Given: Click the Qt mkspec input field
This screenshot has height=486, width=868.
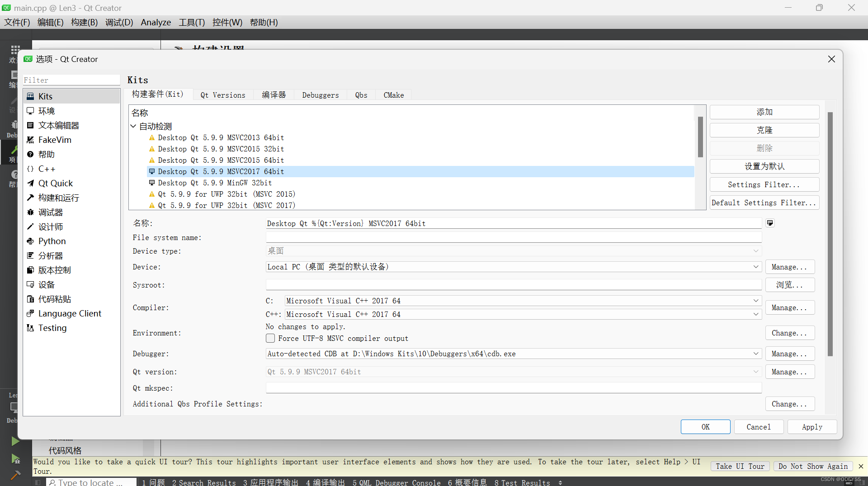Looking at the screenshot, I should [x=514, y=388].
